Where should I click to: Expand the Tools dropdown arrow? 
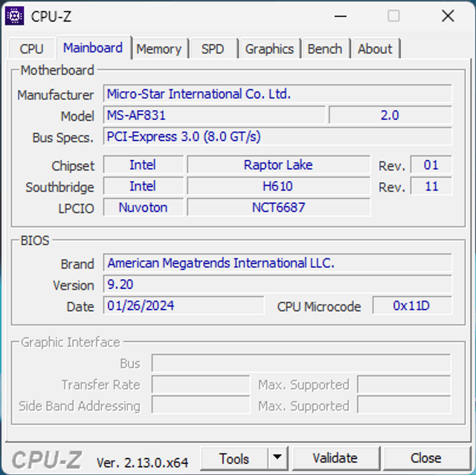[x=277, y=459]
